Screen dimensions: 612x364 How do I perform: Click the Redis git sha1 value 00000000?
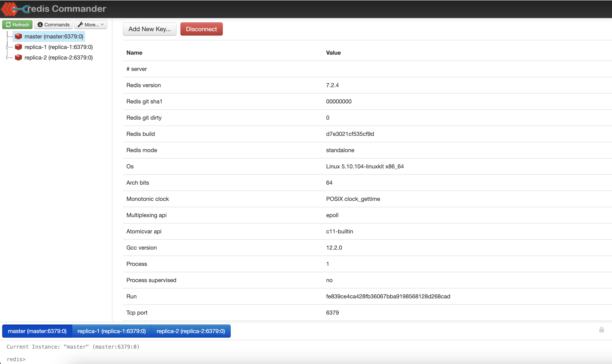click(339, 101)
